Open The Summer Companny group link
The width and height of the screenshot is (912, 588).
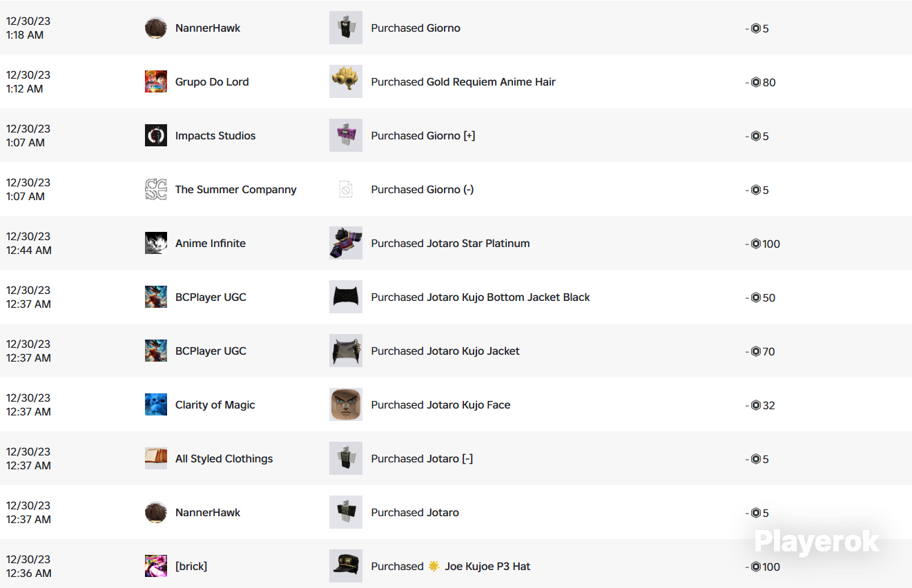[x=236, y=190]
